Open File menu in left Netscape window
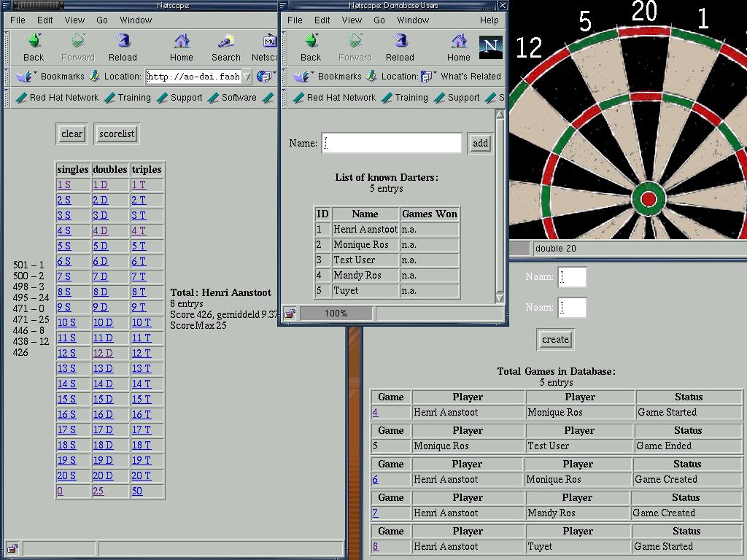This screenshot has height=560, width=747. (18, 20)
